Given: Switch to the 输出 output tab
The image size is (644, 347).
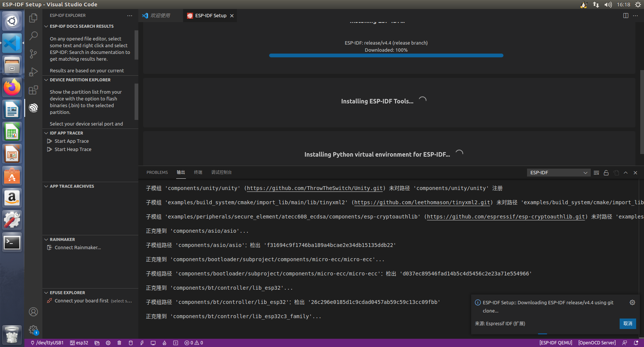Looking at the screenshot, I should point(181,172).
